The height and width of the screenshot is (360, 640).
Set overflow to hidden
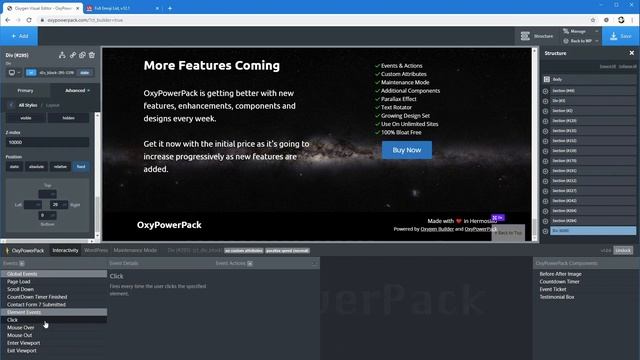pos(68,118)
